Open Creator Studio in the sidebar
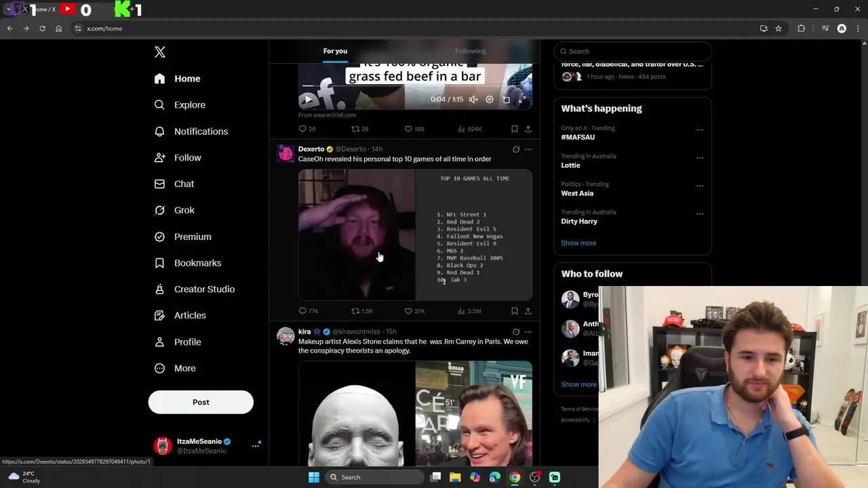This screenshot has height=488, width=868. 194,289
